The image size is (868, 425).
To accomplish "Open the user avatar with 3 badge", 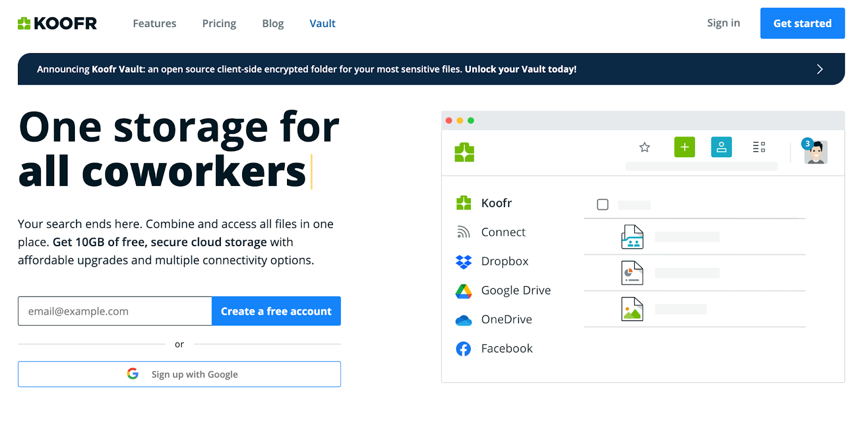I will [x=815, y=151].
